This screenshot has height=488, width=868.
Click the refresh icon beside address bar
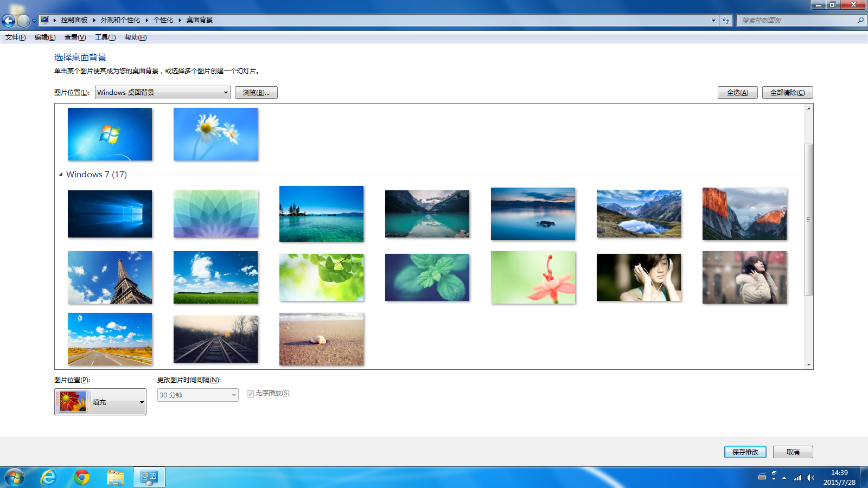(726, 20)
